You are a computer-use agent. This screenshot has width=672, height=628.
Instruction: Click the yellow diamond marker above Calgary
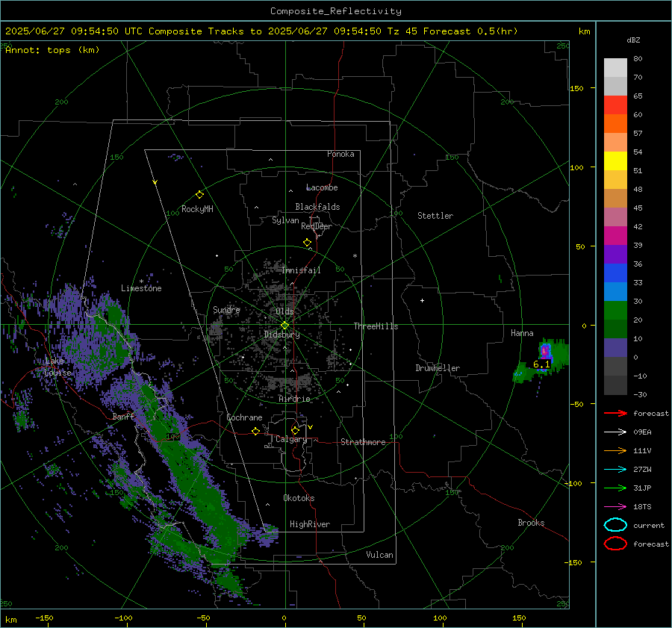point(295,430)
